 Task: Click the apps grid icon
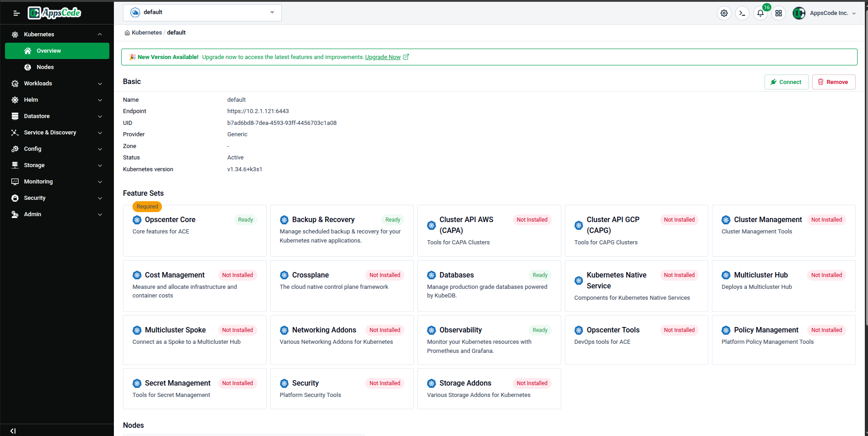pos(778,13)
